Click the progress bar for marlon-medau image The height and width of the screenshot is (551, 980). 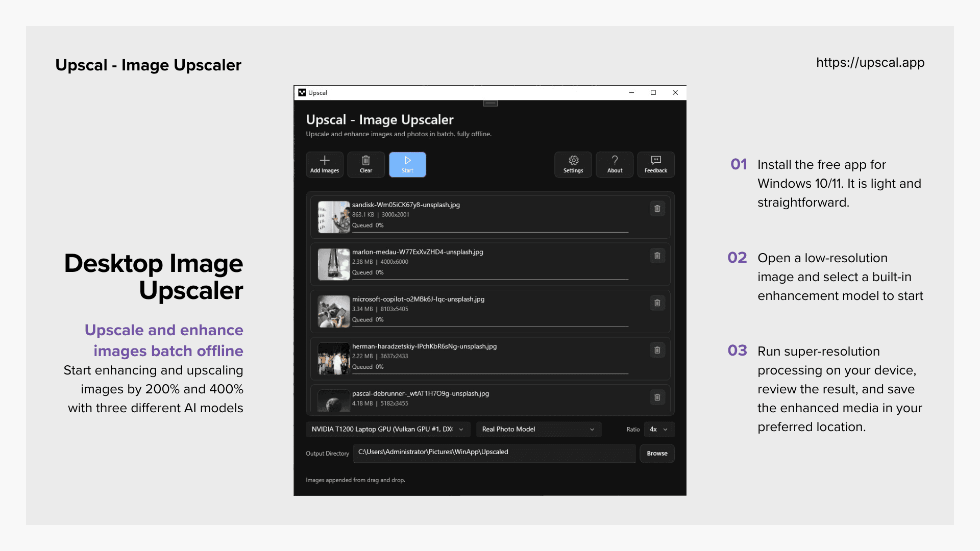pyautogui.click(x=490, y=279)
